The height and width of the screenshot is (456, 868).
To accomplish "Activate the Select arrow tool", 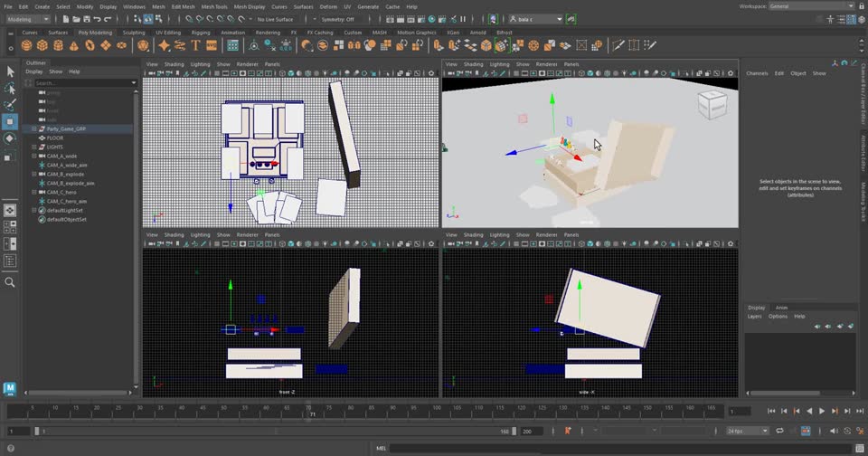I will point(10,71).
